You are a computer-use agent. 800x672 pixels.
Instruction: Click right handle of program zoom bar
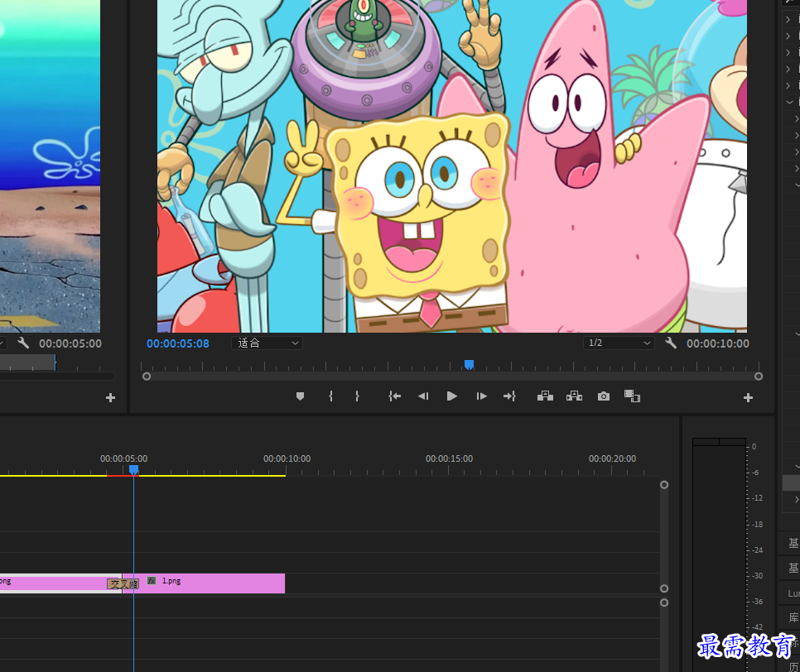tap(759, 377)
